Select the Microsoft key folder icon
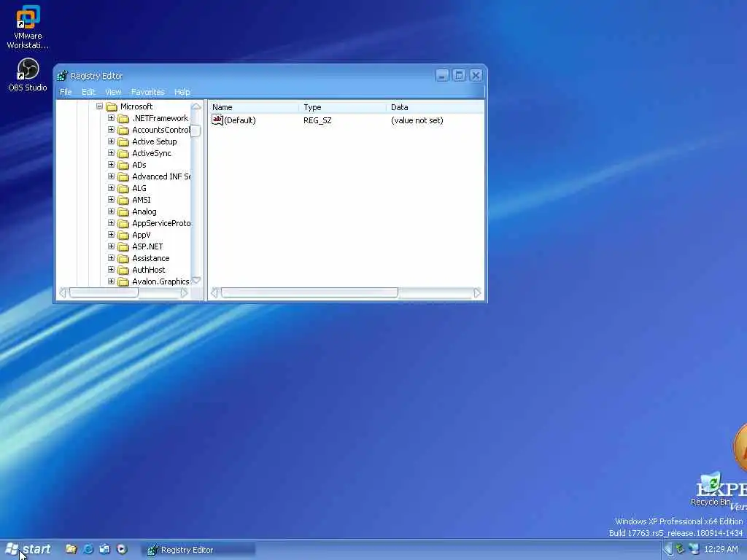Image resolution: width=747 pixels, height=560 pixels. [112, 106]
